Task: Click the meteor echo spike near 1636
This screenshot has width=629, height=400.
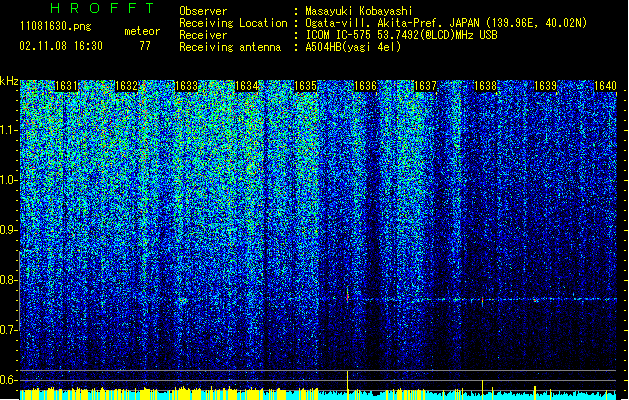Action: tap(347, 295)
